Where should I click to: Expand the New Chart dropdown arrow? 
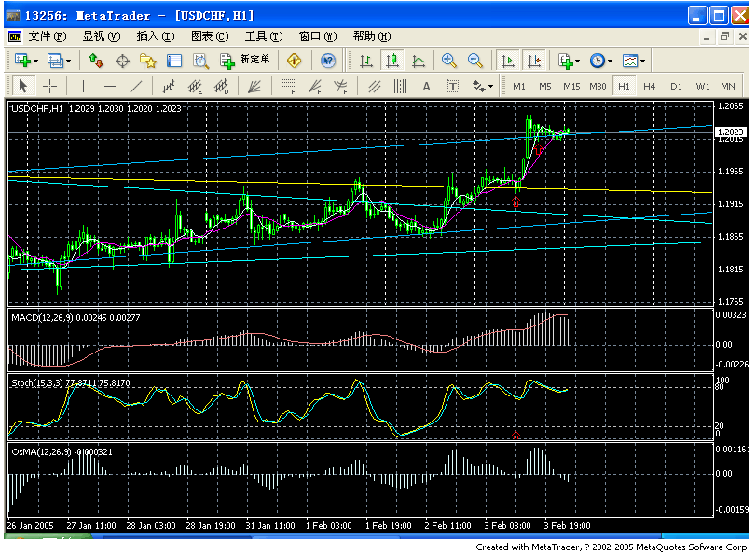[x=35, y=61]
